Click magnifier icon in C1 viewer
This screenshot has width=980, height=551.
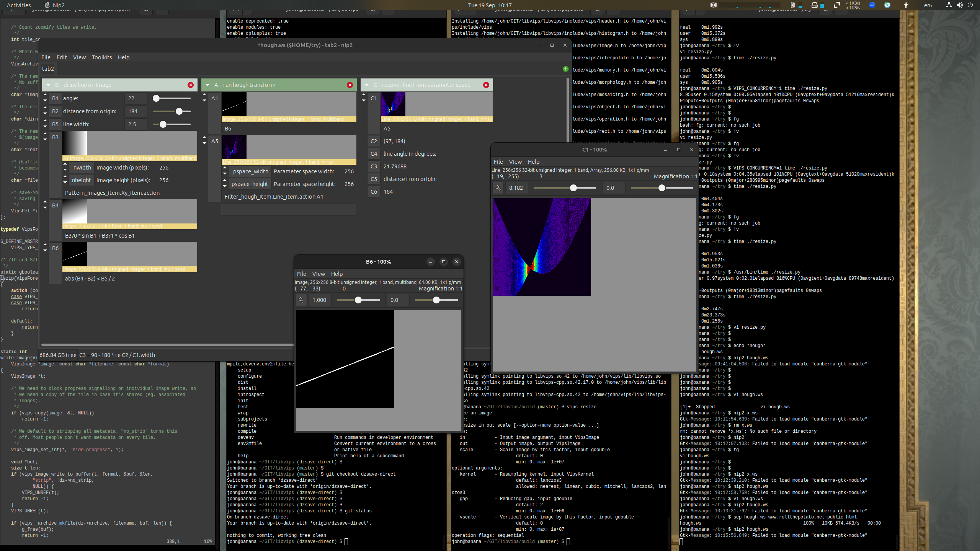point(498,188)
